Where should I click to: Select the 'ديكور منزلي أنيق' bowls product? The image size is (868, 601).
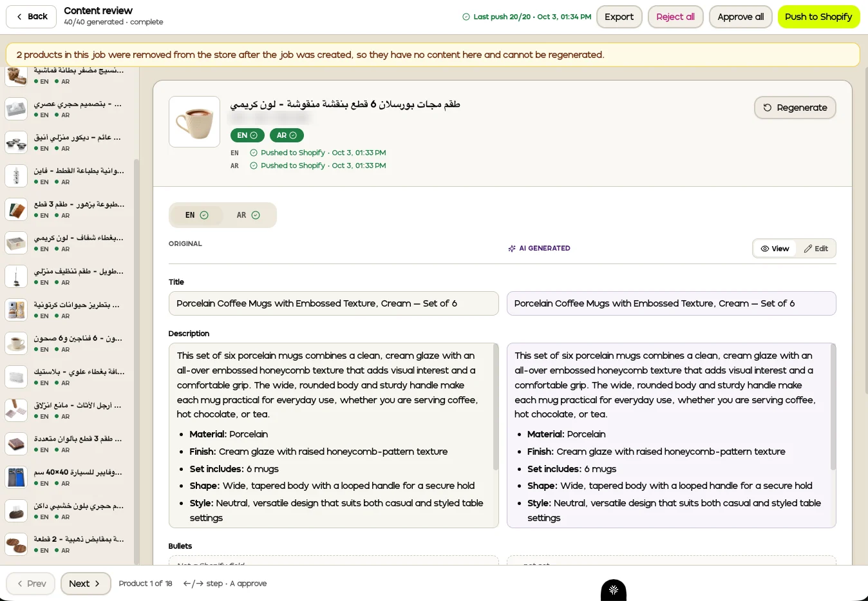(68, 142)
